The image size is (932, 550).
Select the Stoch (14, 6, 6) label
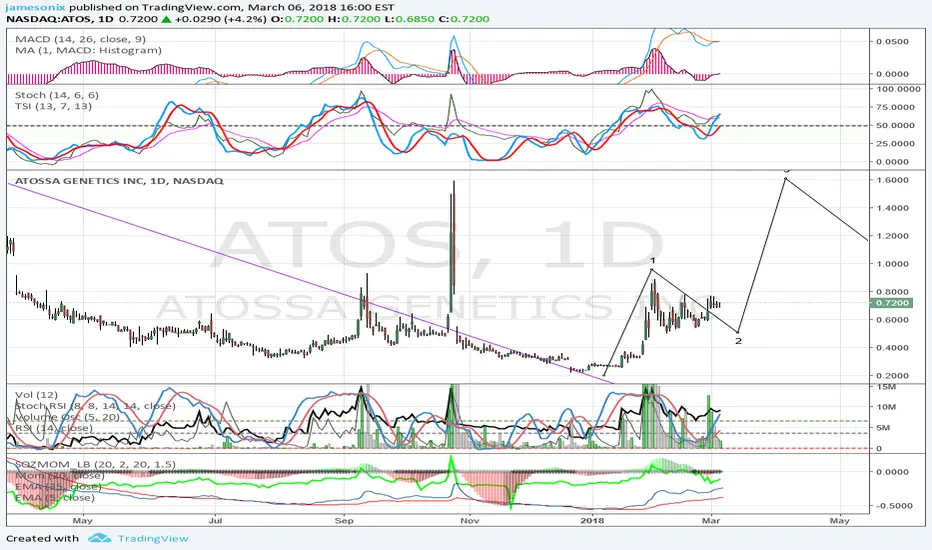coord(57,95)
